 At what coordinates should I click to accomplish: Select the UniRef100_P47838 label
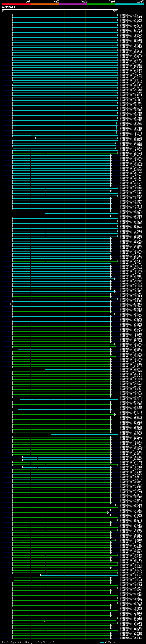[131, 206]
